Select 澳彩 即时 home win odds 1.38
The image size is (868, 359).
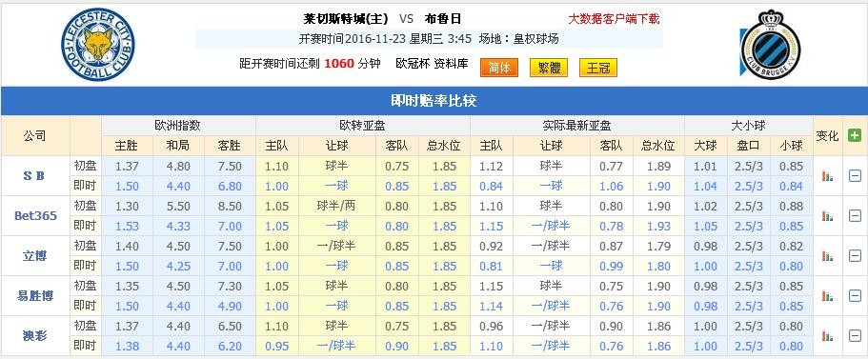(x=127, y=346)
